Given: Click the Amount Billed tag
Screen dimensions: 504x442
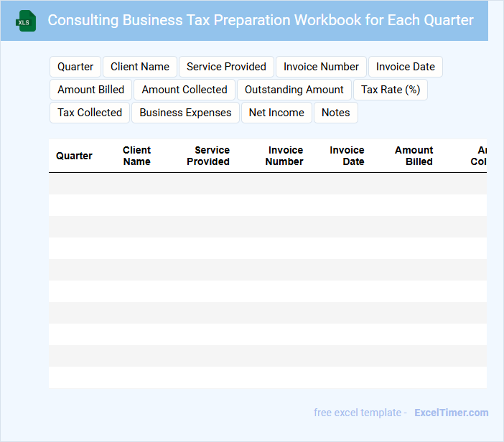Looking at the screenshot, I should click(90, 90).
